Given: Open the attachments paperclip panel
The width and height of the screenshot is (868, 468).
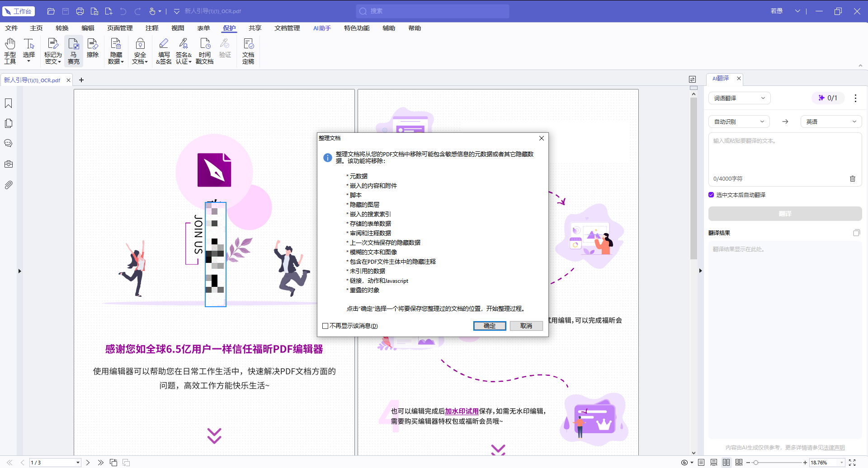Looking at the screenshot, I should tap(9, 185).
